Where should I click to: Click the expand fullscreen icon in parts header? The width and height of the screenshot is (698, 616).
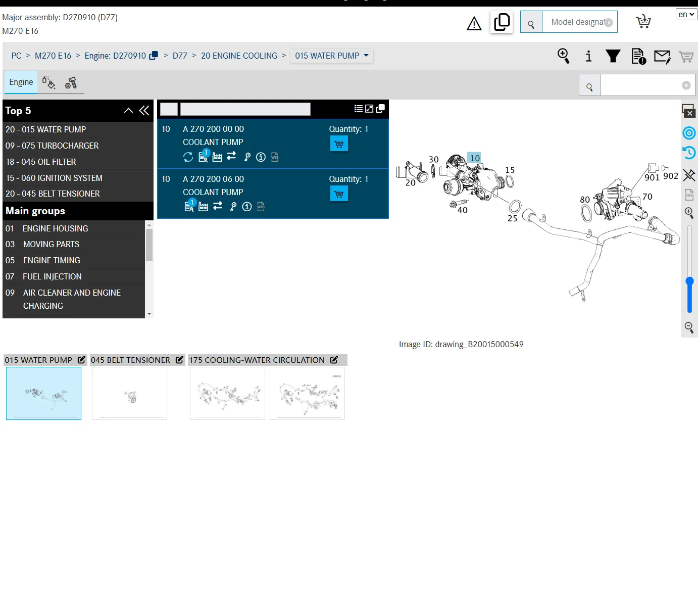[369, 109]
